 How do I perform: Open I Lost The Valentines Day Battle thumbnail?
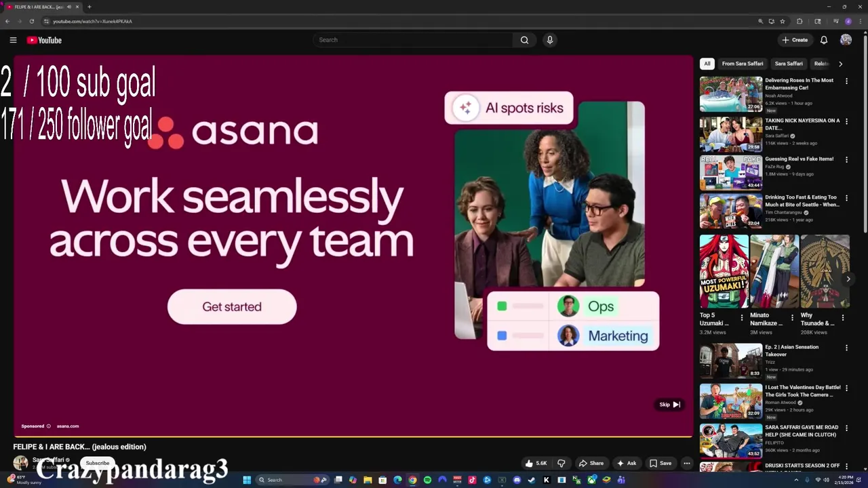click(x=731, y=401)
